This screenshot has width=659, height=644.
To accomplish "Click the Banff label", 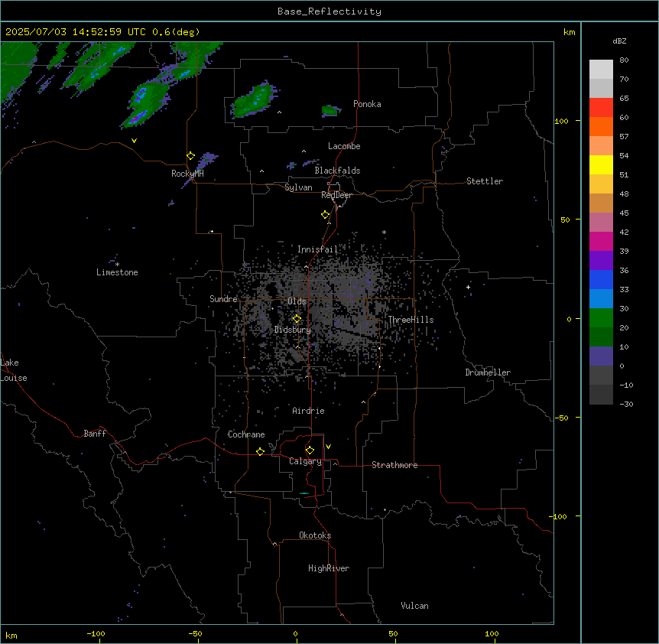I will [95, 434].
